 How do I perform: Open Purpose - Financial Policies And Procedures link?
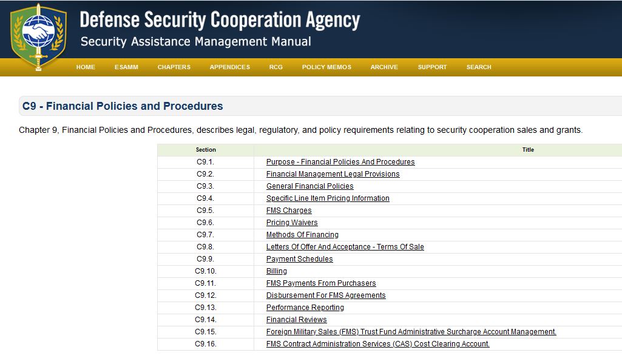pos(340,162)
